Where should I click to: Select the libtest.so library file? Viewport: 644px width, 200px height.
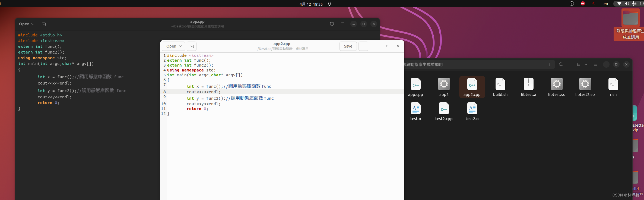557,87
